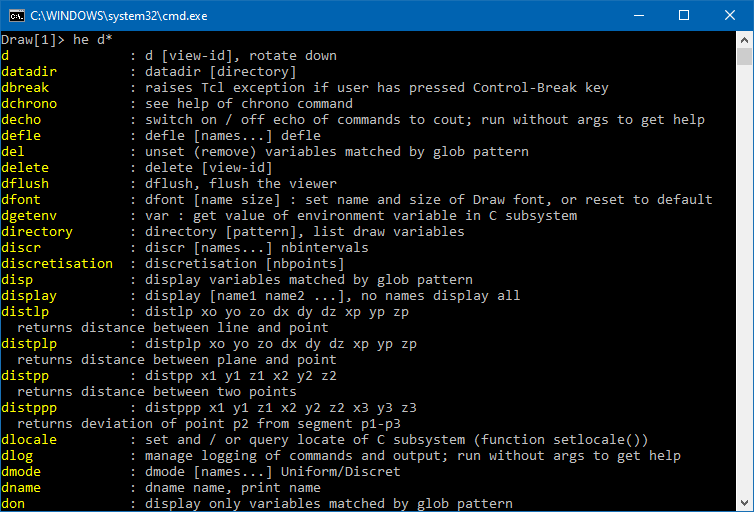Click the yellow 'dbreak' command name
This screenshot has height=512, width=754.
click(26, 88)
